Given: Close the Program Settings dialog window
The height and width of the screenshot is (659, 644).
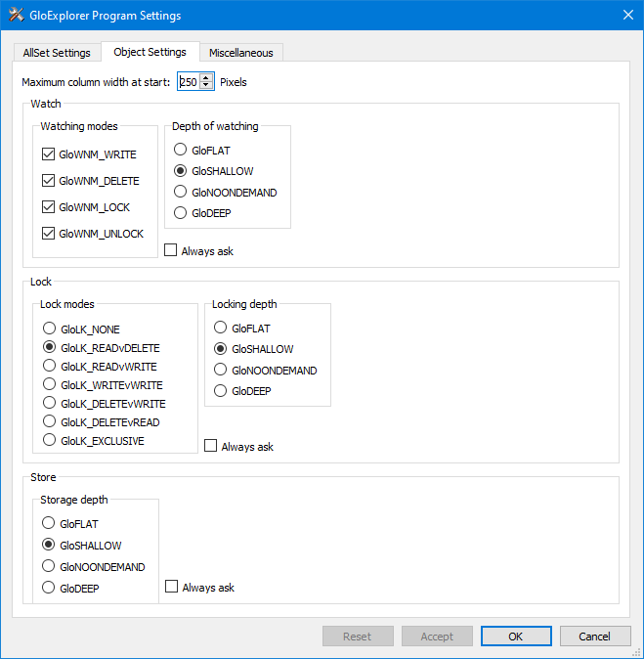Looking at the screenshot, I should pos(628,15).
